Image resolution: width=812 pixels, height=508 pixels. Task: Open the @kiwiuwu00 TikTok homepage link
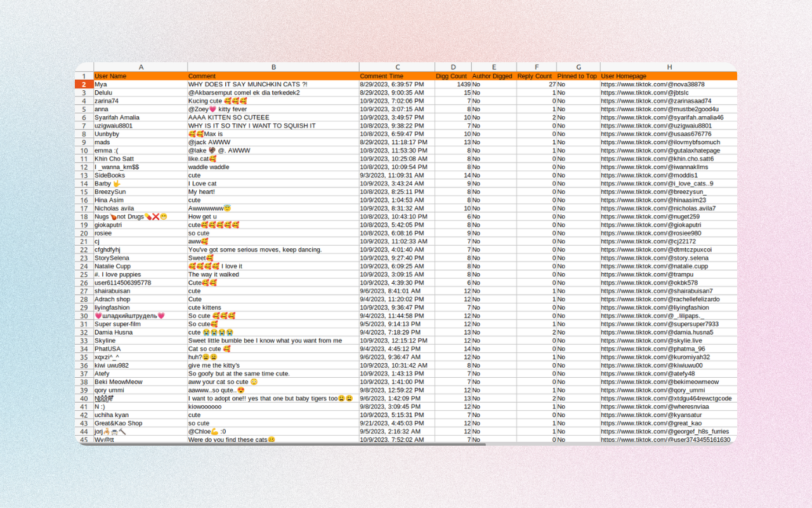(x=652, y=365)
